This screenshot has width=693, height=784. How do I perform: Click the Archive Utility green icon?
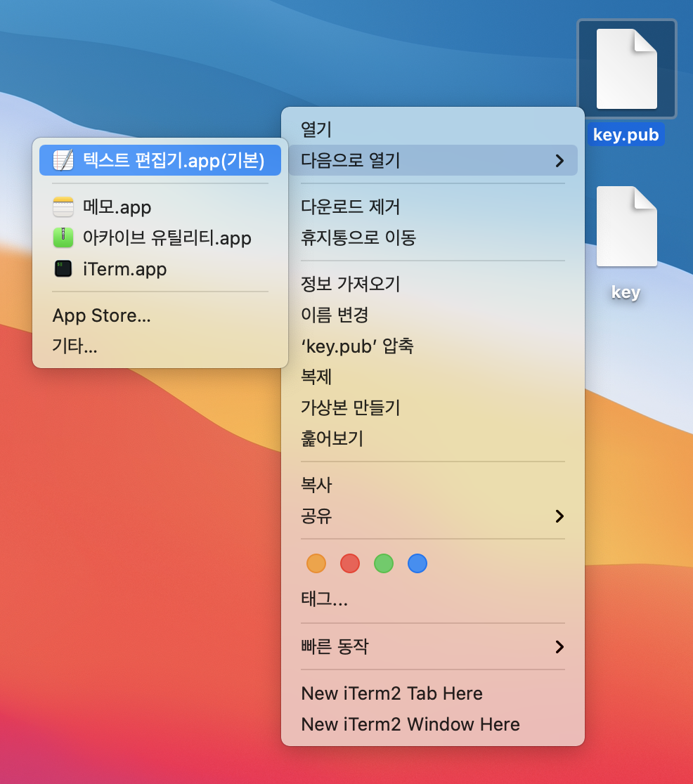coord(63,237)
